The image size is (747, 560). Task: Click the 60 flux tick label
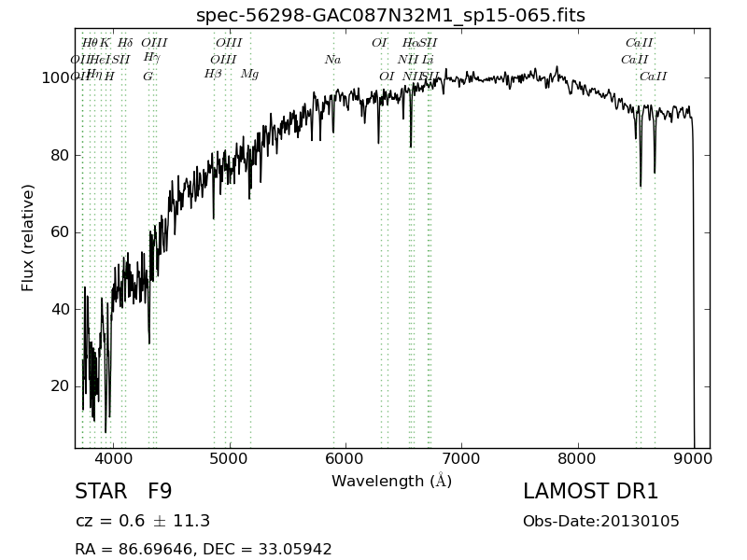point(60,232)
